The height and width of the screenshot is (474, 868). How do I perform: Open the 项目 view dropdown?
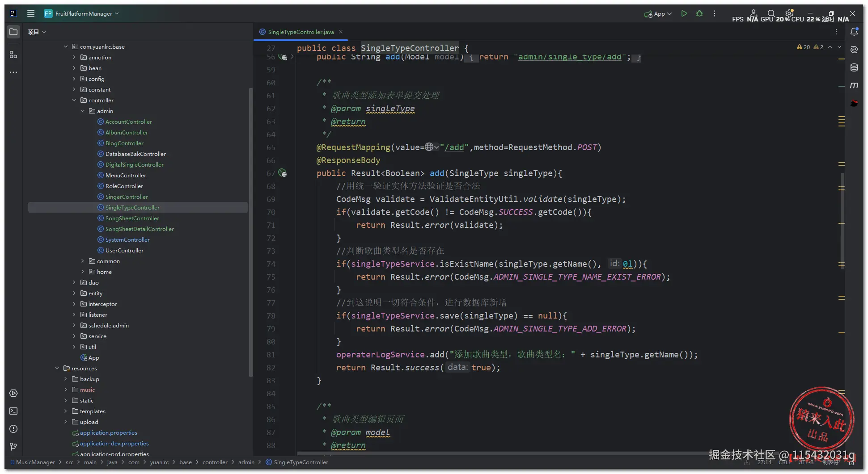click(37, 32)
